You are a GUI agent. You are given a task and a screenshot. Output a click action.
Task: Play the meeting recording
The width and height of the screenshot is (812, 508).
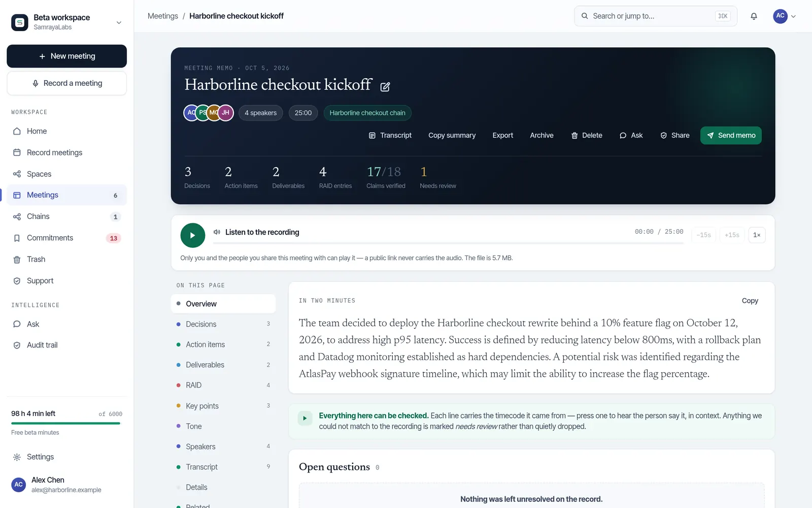[193, 235]
